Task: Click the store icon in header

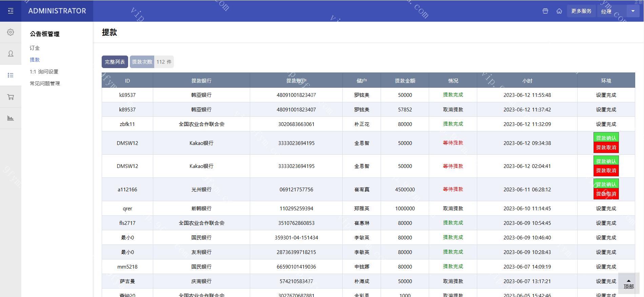Action: tap(545, 11)
